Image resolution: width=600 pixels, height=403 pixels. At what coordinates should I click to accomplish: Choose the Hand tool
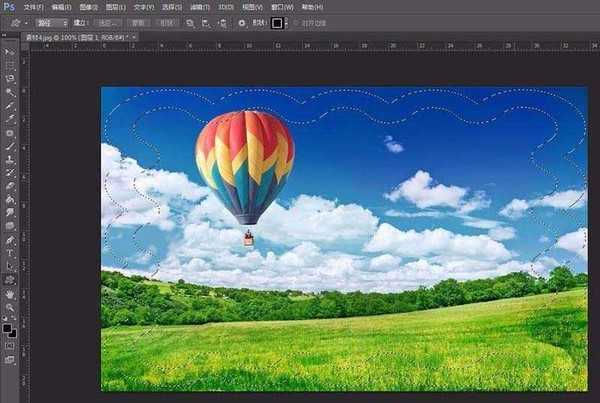[10, 294]
